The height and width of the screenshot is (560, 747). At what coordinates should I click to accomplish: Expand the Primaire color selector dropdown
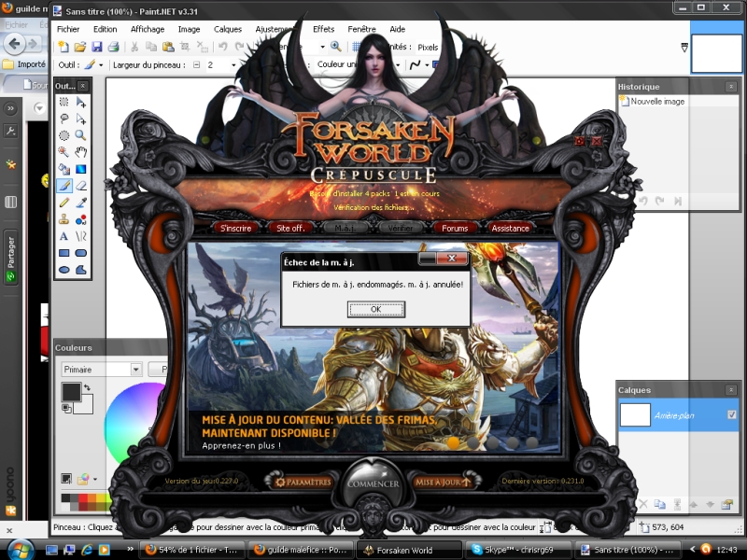pos(135,369)
